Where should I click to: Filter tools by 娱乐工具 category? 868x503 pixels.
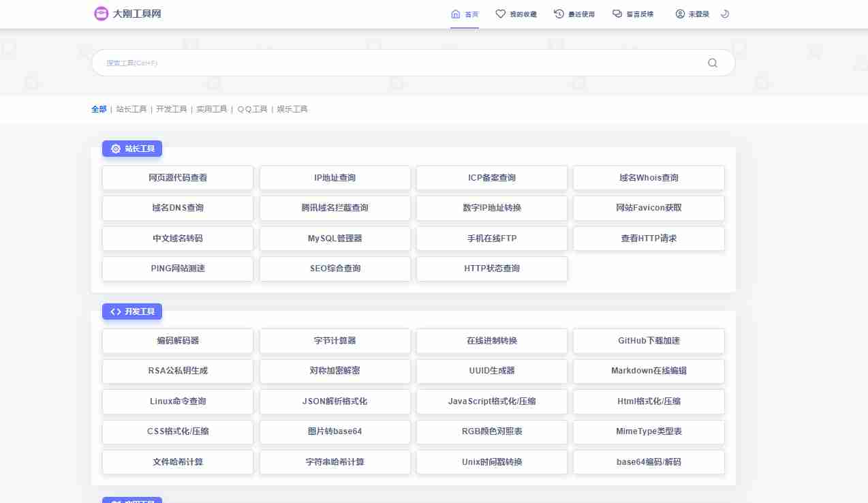tap(292, 109)
